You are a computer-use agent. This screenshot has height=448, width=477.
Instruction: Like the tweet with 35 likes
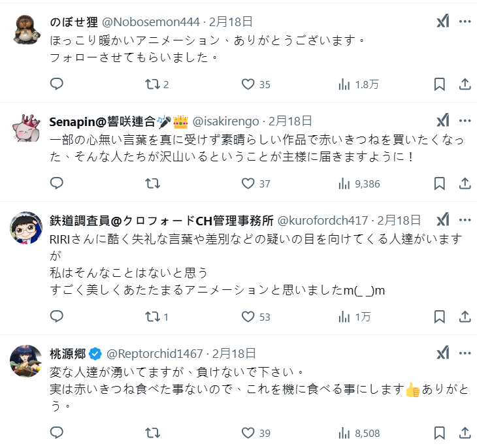248,84
